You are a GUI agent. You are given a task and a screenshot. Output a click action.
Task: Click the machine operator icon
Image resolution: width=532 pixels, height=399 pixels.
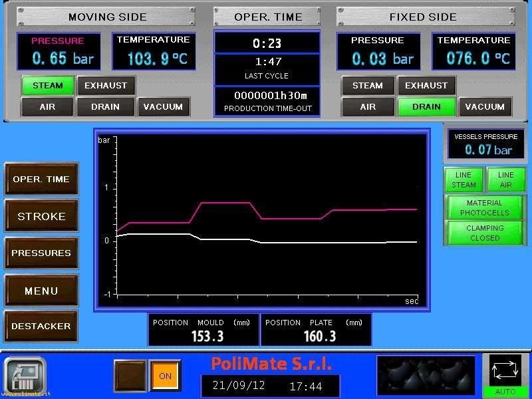25,376
